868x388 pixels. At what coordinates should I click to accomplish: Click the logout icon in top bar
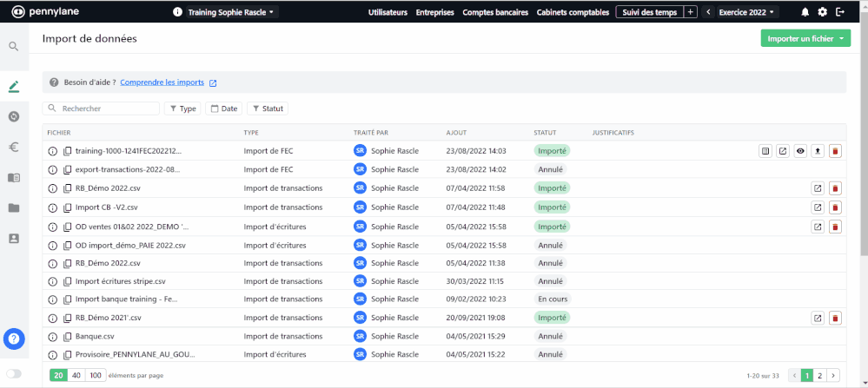(x=839, y=12)
